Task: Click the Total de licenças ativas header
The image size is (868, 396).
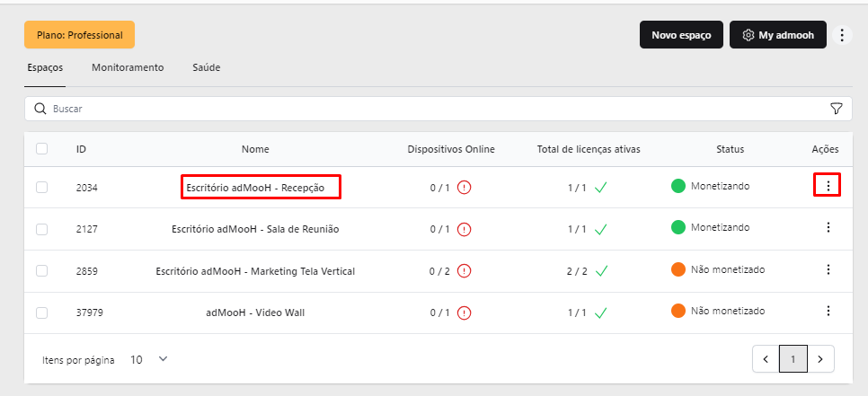Action: 589,149
